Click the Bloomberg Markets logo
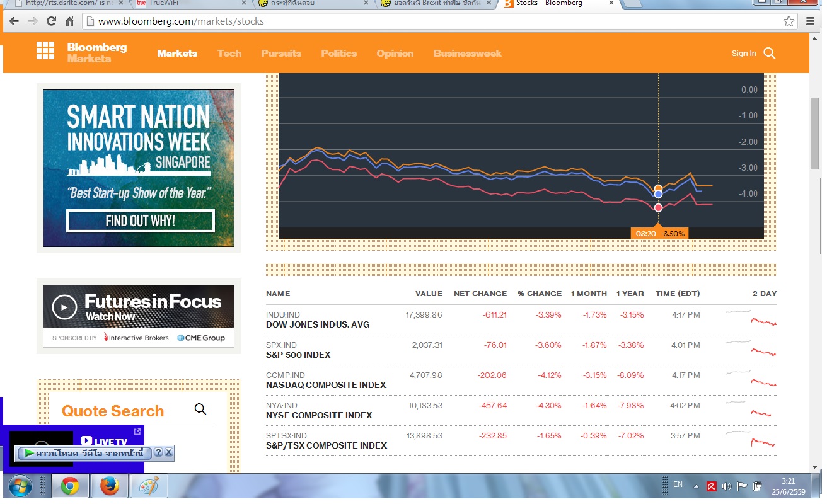 [x=97, y=53]
